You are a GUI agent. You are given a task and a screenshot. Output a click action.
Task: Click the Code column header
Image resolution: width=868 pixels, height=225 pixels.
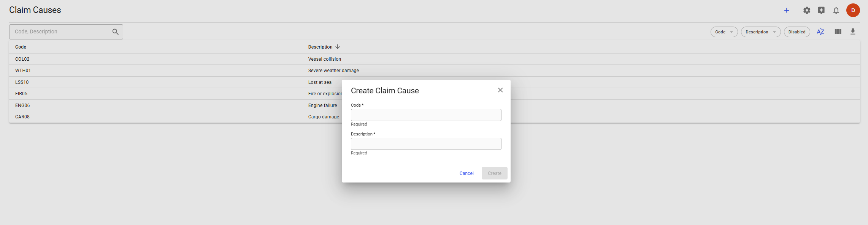(x=21, y=47)
